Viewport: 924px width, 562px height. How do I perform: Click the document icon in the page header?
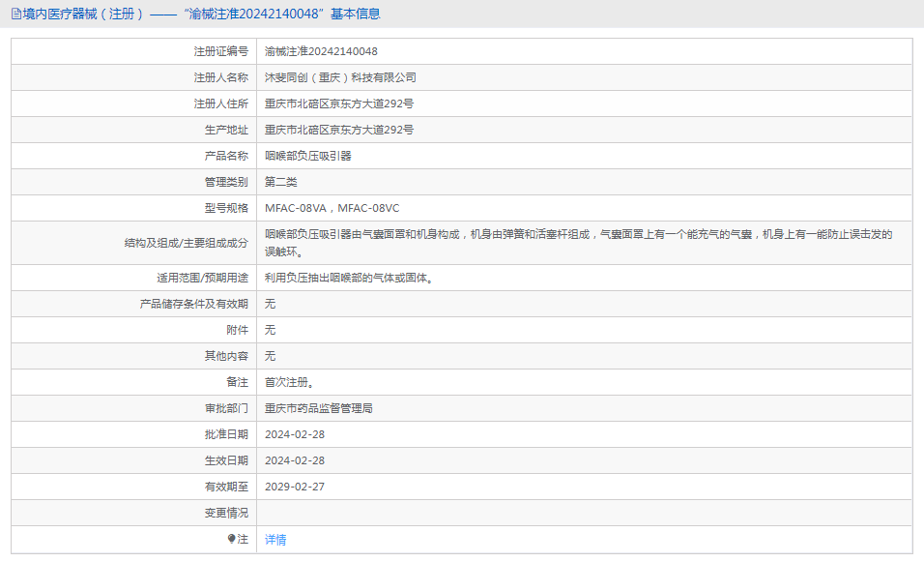pos(16,14)
